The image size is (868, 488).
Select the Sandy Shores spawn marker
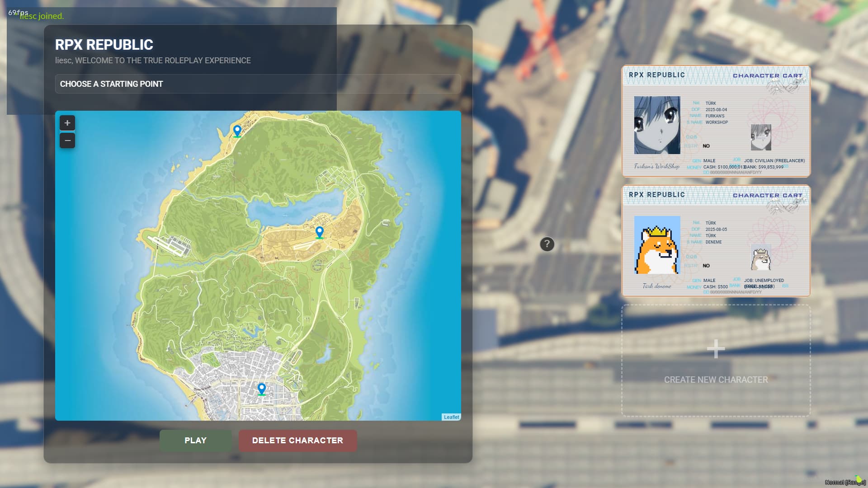tap(320, 232)
